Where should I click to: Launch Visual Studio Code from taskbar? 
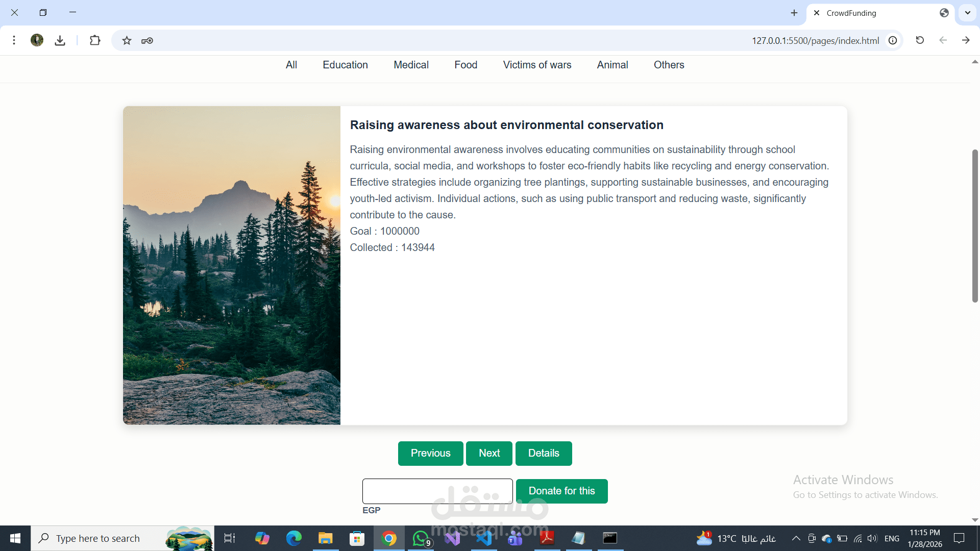484,538
